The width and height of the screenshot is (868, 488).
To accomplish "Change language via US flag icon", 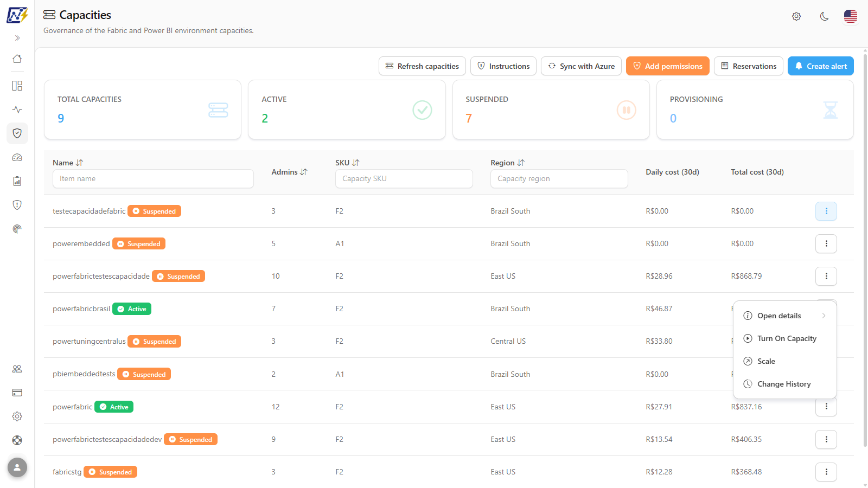I will (x=851, y=16).
